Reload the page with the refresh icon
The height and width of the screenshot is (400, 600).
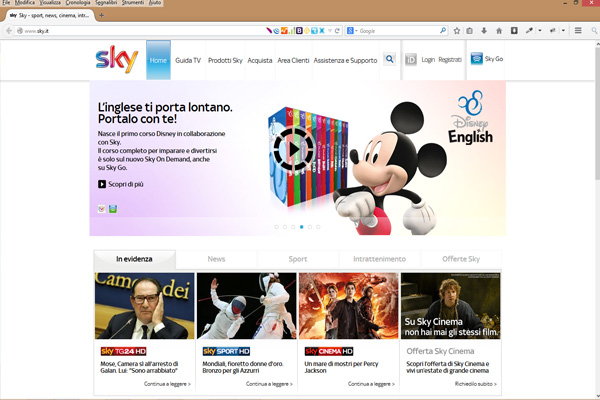tap(337, 31)
